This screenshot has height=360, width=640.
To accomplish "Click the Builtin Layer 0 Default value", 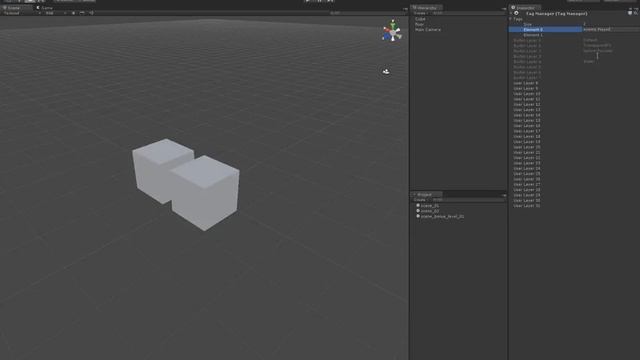I will coord(591,40).
